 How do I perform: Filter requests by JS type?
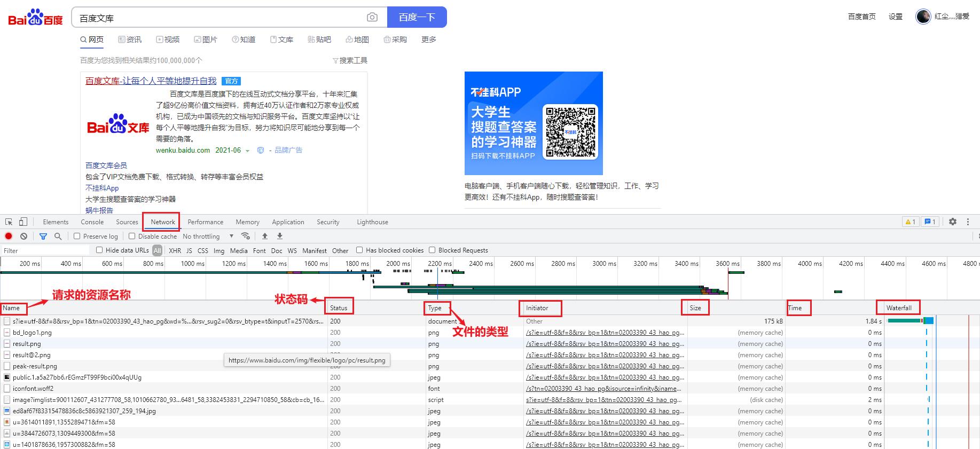[189, 250]
